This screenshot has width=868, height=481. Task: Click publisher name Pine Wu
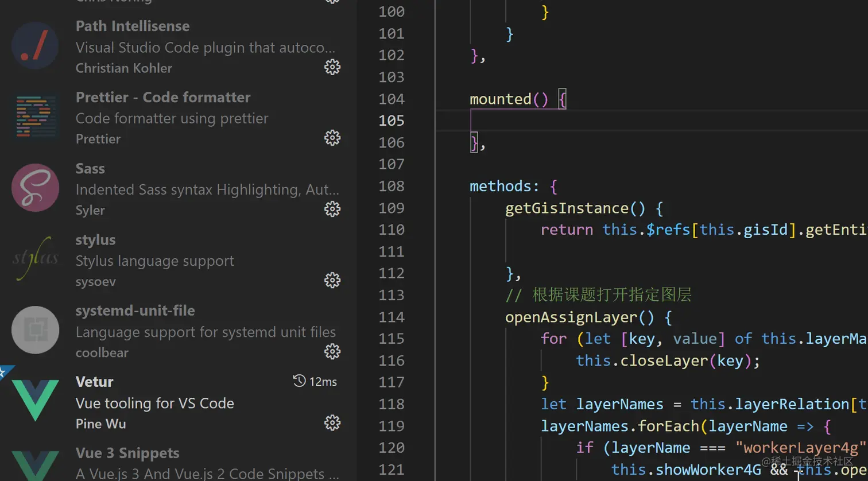tap(101, 424)
